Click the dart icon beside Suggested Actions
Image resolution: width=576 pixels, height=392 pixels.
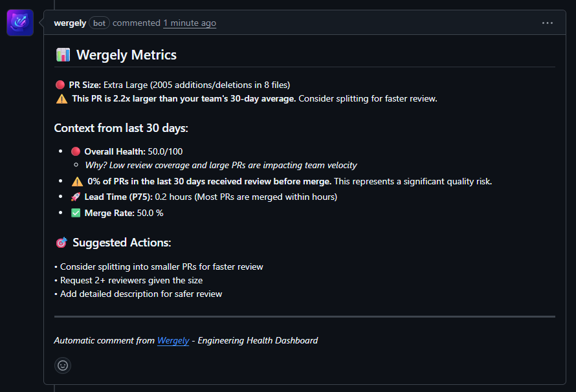point(60,242)
